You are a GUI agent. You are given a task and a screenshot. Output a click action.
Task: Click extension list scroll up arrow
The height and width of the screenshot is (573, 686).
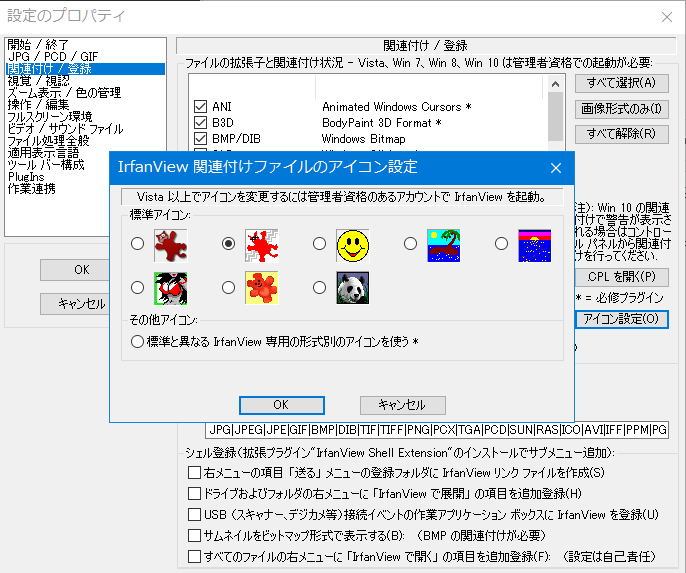point(556,84)
